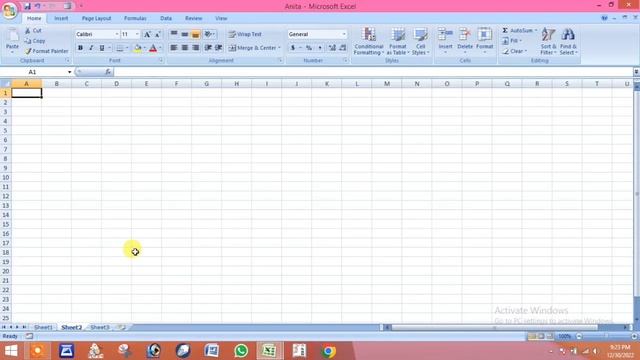This screenshot has height=360, width=640.
Task: Align cell text to the right
Action: point(196,48)
